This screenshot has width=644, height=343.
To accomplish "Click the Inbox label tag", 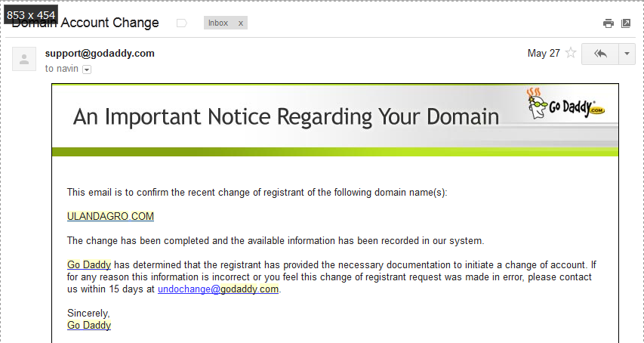I will (218, 23).
